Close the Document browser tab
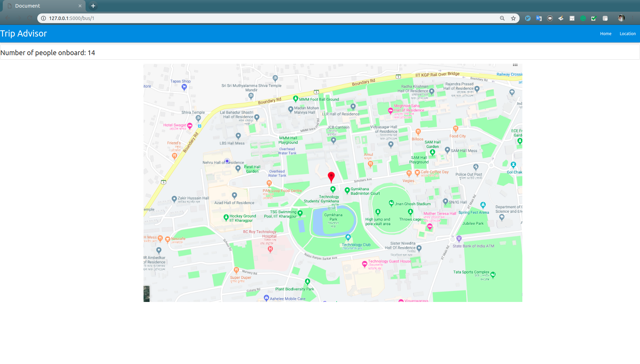The width and height of the screenshot is (640, 364). tap(80, 6)
